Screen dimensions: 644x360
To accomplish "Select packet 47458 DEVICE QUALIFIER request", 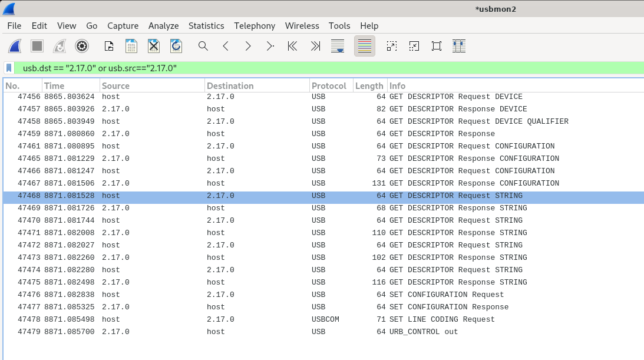I will [323, 121].
